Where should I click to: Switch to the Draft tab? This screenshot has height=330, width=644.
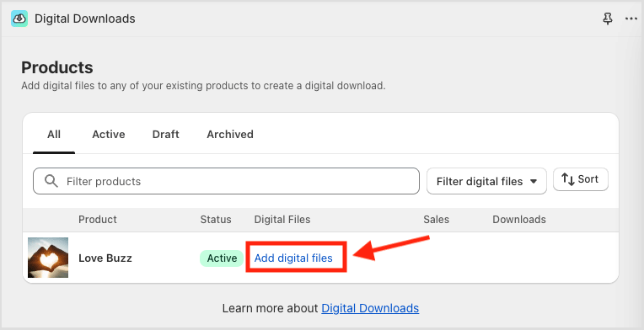tap(165, 135)
